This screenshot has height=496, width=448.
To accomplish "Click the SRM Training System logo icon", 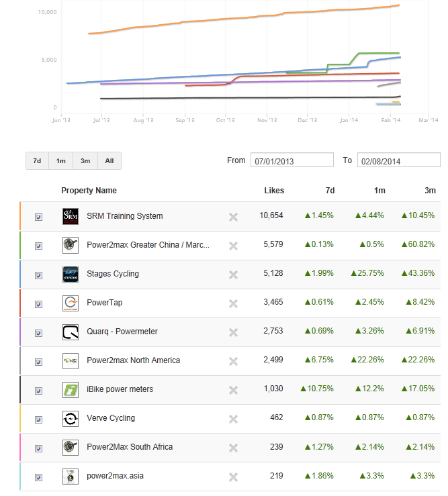I will pos(71,217).
